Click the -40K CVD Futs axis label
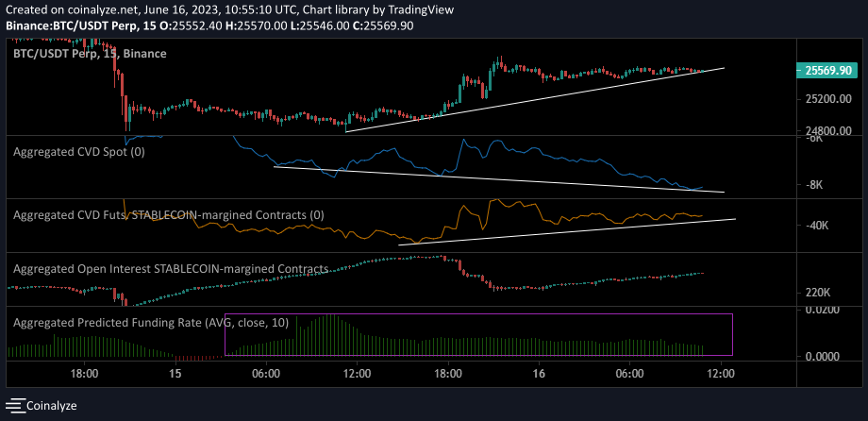 (x=818, y=226)
